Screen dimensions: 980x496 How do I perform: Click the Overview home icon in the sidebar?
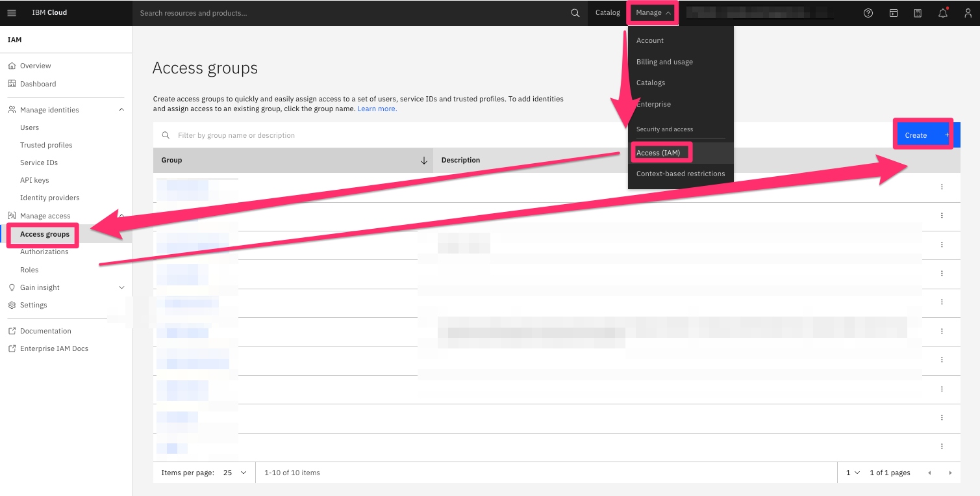12,66
